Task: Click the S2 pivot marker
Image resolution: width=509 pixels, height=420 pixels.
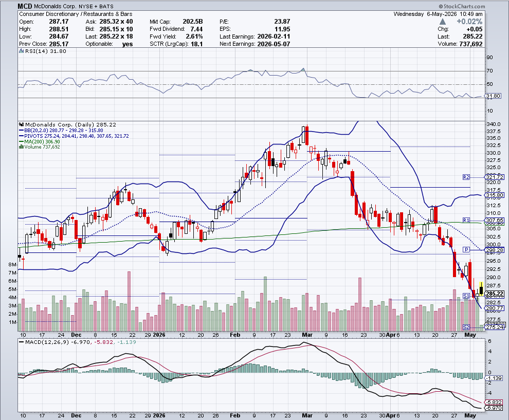Action: click(466, 327)
